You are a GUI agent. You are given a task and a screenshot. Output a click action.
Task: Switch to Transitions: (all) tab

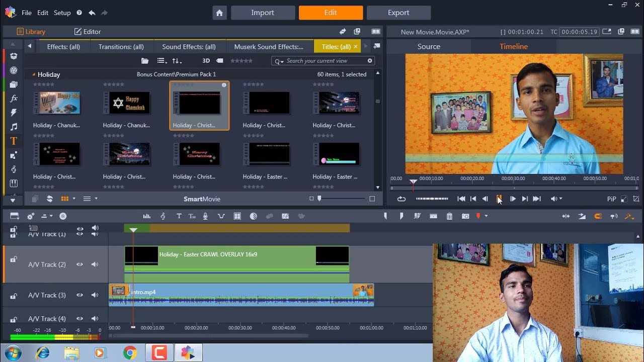(121, 47)
